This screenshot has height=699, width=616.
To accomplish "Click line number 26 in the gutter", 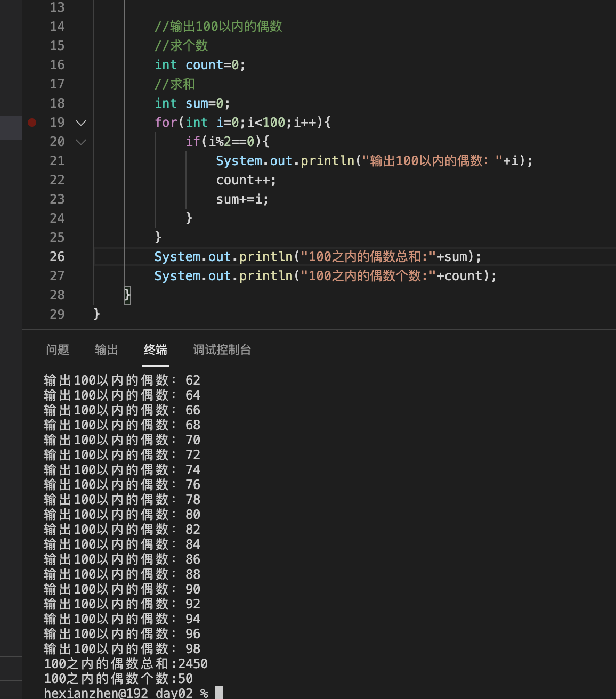I will pos(57,257).
